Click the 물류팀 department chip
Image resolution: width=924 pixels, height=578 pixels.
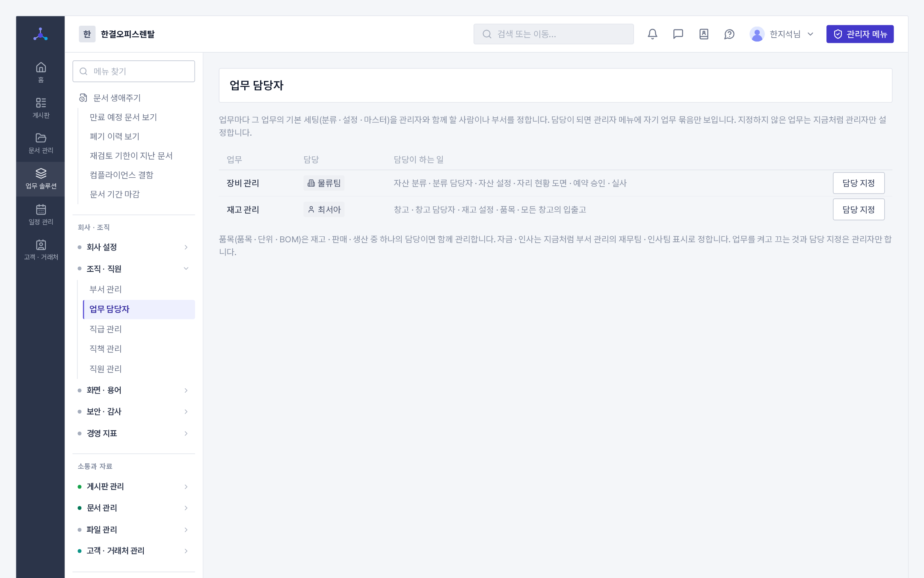click(324, 183)
